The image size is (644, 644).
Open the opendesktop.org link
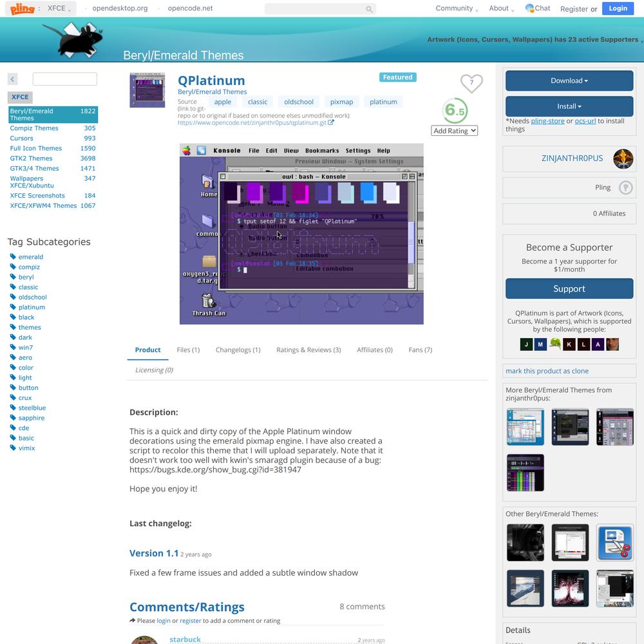click(x=120, y=8)
